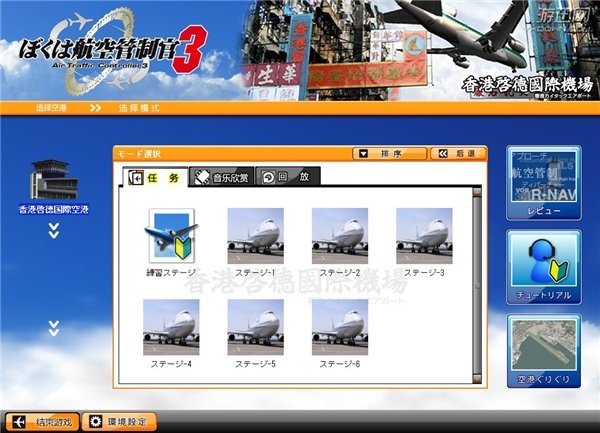The height and width of the screenshot is (433, 600).
Task: Switch to the 音乐欣赏 tab
Action: click(x=222, y=177)
